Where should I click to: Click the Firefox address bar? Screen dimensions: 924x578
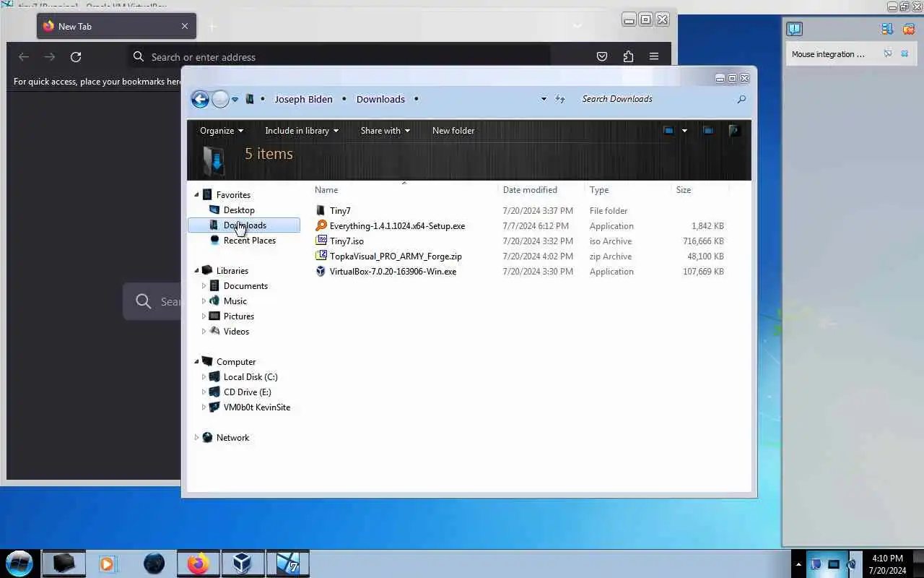pos(339,56)
